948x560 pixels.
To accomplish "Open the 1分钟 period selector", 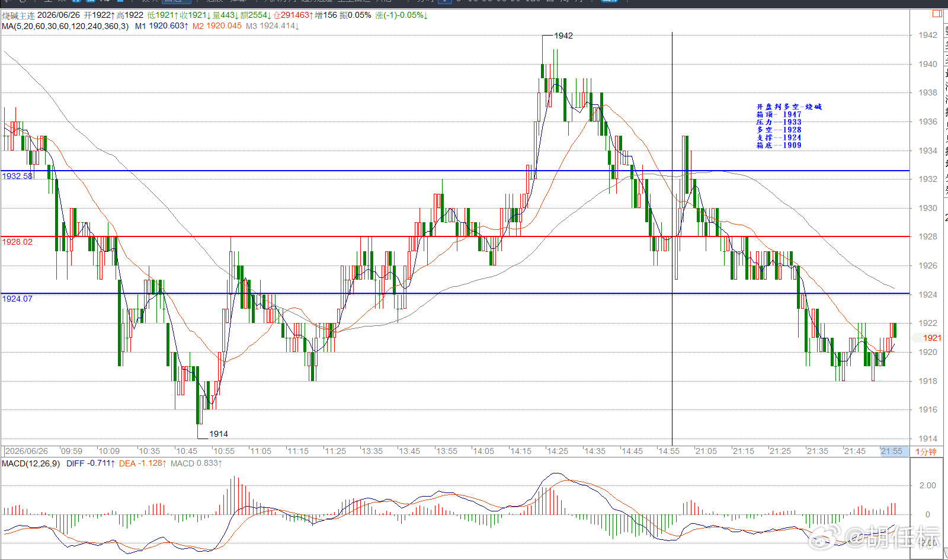I will pyautogui.click(x=925, y=452).
